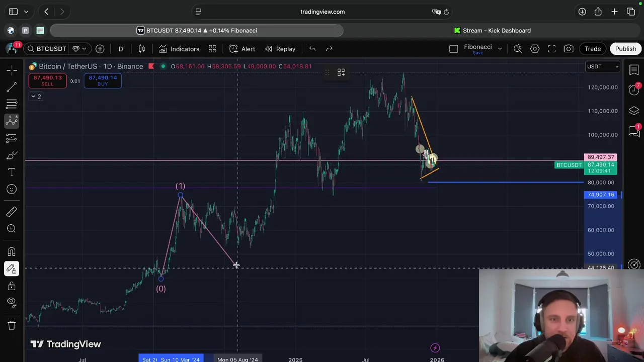Screen dimensions: 644x362
Task: Open Safari share menu
Action: [598, 12]
